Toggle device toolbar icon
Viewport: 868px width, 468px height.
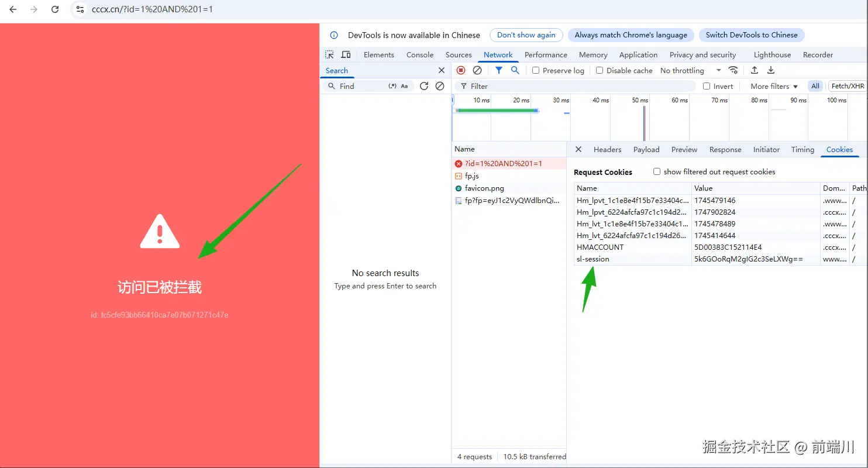[x=346, y=54]
